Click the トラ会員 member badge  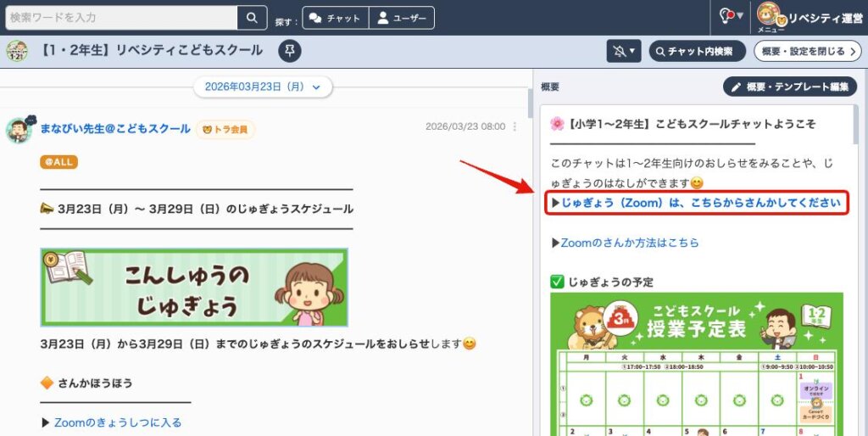[225, 129]
